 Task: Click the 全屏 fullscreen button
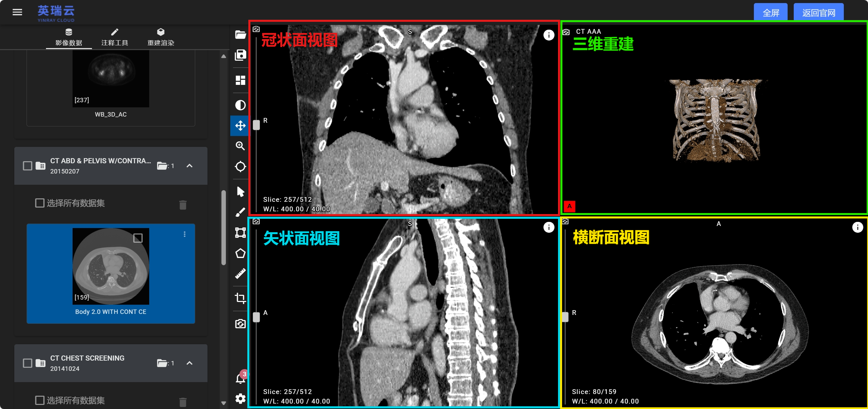771,12
